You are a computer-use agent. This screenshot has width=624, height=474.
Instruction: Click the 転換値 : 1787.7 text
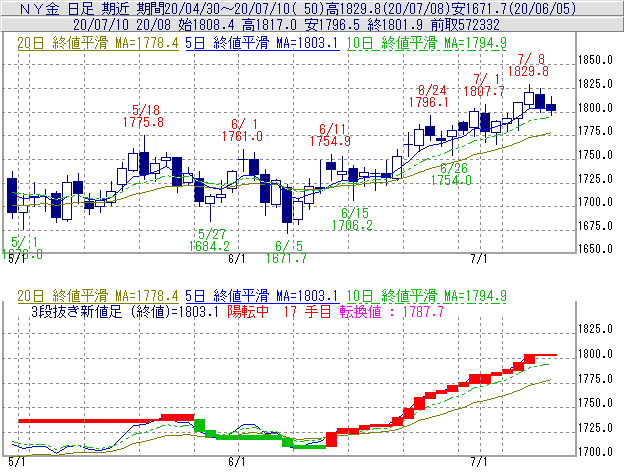[392, 312]
